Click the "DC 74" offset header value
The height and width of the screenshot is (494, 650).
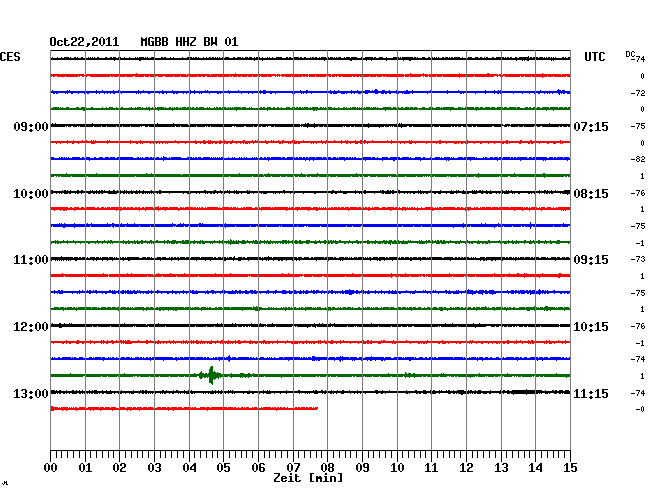click(x=635, y=57)
